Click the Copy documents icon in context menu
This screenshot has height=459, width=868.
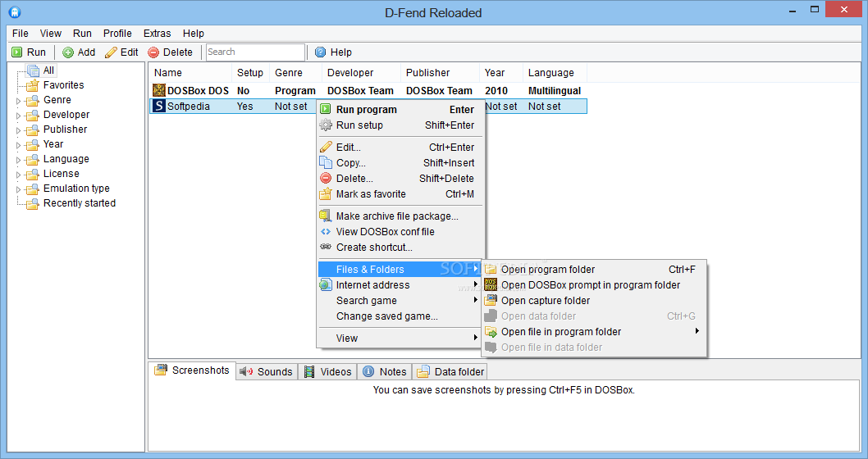click(326, 162)
